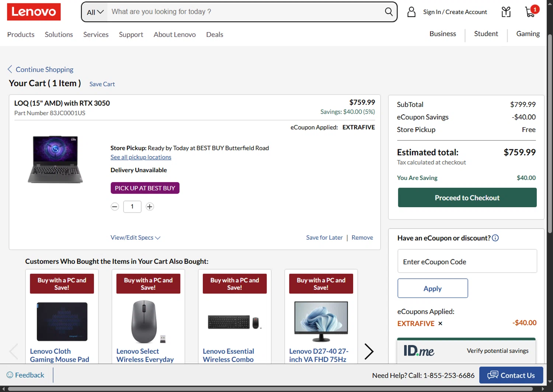
Task: Click Save for Later
Action: (324, 237)
